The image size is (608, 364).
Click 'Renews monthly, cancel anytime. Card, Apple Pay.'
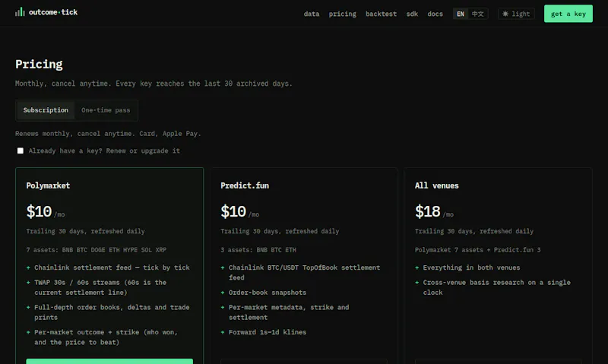[108, 133]
